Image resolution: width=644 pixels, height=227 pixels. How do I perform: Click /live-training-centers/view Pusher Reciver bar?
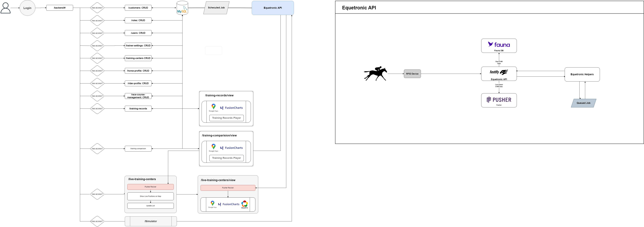coord(228,188)
